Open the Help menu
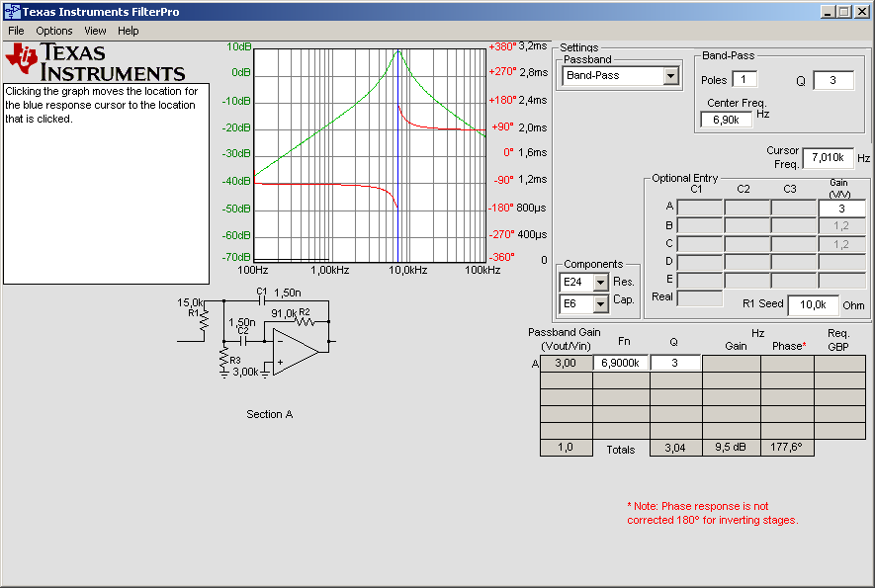Viewport: 875px width, 588px height. coord(128,31)
